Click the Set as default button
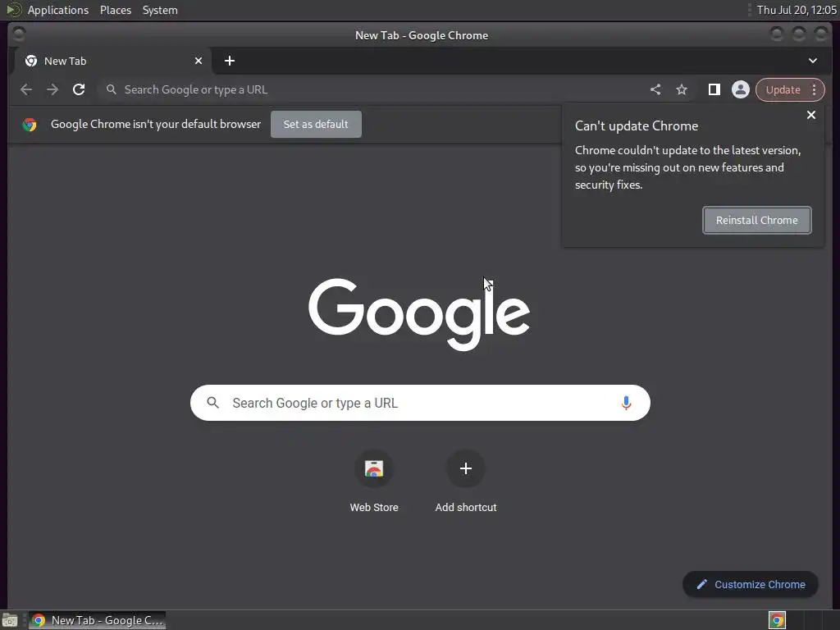 [316, 125]
